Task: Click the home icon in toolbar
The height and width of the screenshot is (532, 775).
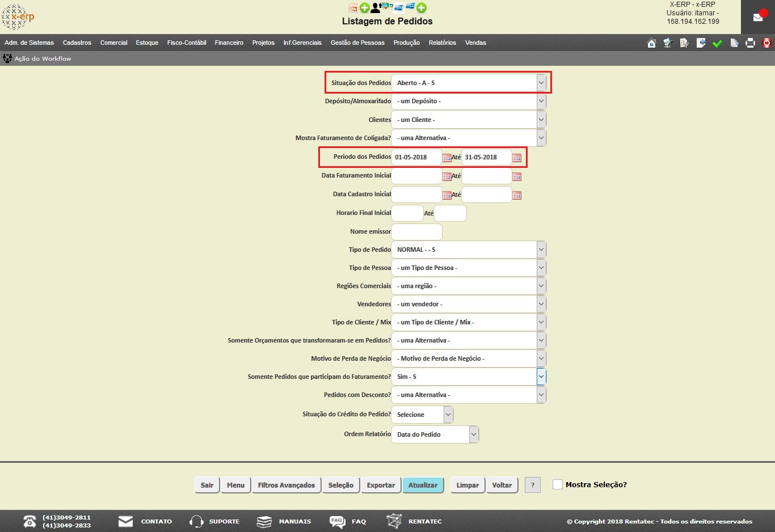Action: coord(651,43)
